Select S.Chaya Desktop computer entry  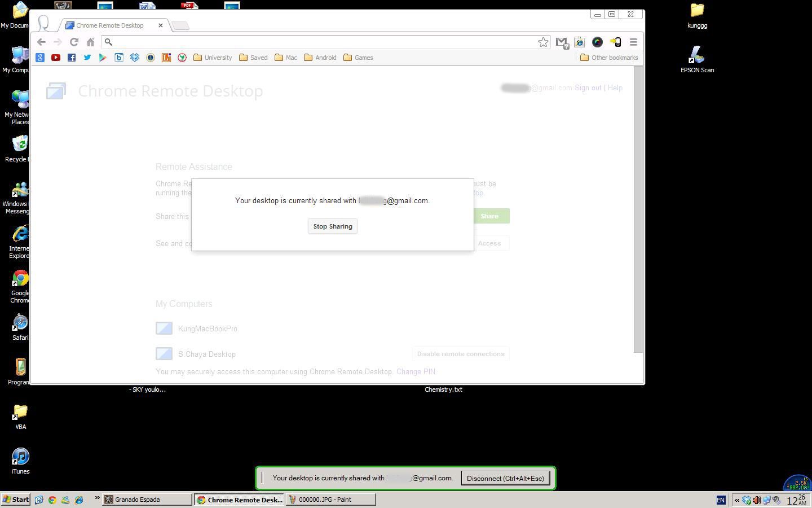[196, 354]
